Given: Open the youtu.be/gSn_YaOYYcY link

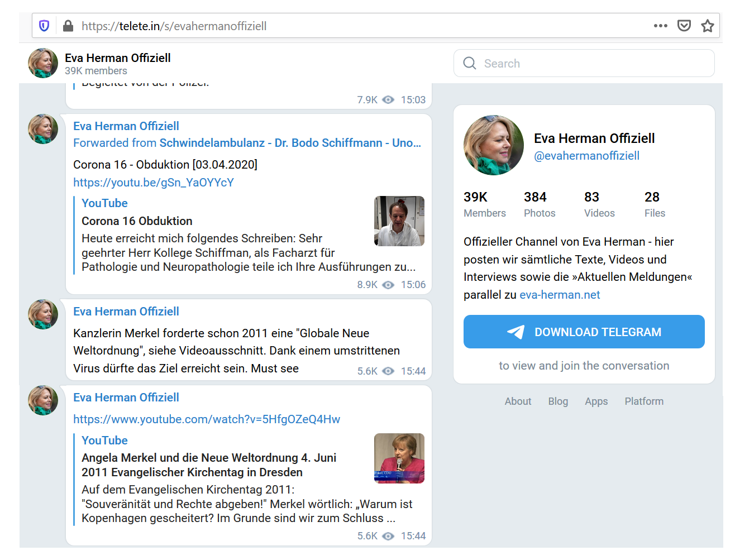Looking at the screenshot, I should coord(154,183).
